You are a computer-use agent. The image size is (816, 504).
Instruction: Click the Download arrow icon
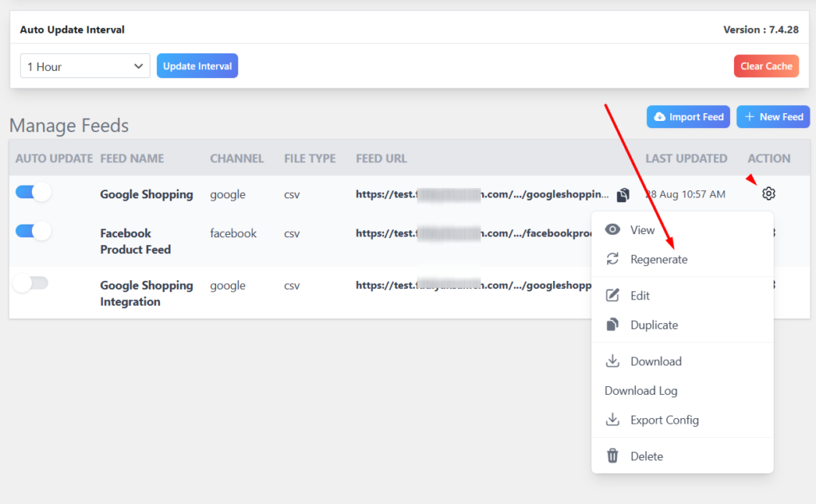tap(612, 361)
